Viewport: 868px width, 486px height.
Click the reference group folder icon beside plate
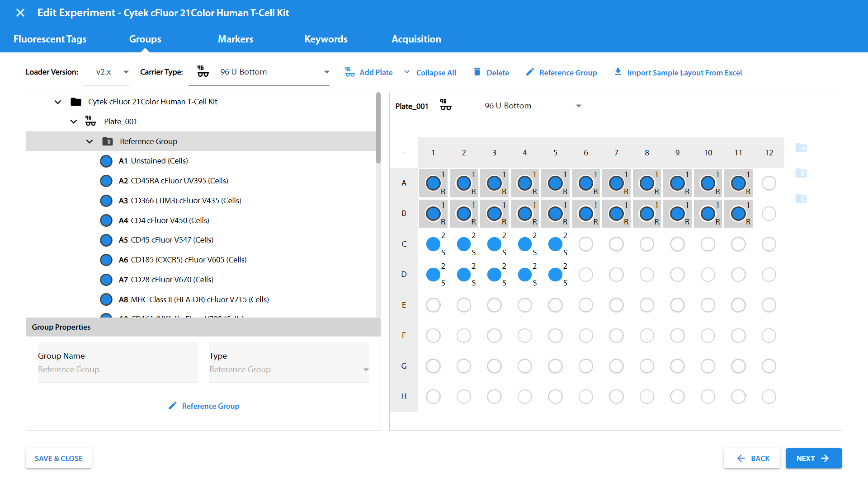(801, 173)
